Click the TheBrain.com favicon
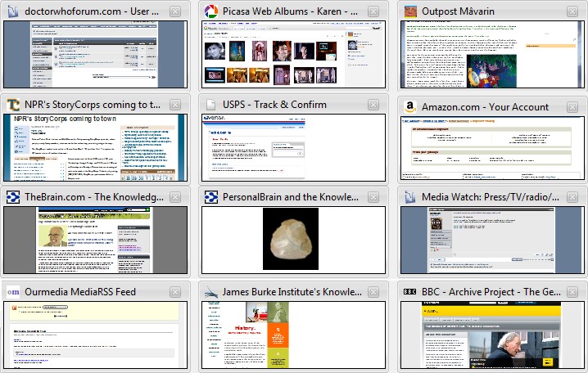588x373 pixels. tap(13, 197)
